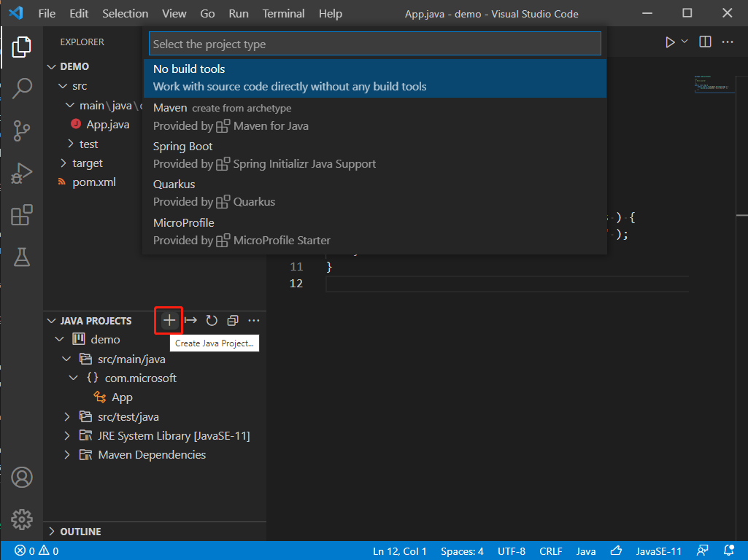Choose Spring Boot project type
Screen dimensions: 748x560
tap(183, 147)
